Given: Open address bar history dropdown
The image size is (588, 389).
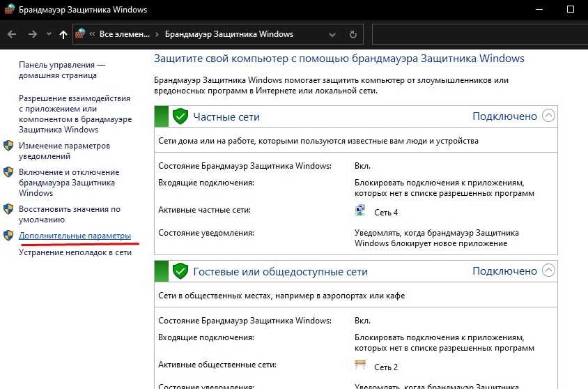Looking at the screenshot, I should click(x=332, y=34).
